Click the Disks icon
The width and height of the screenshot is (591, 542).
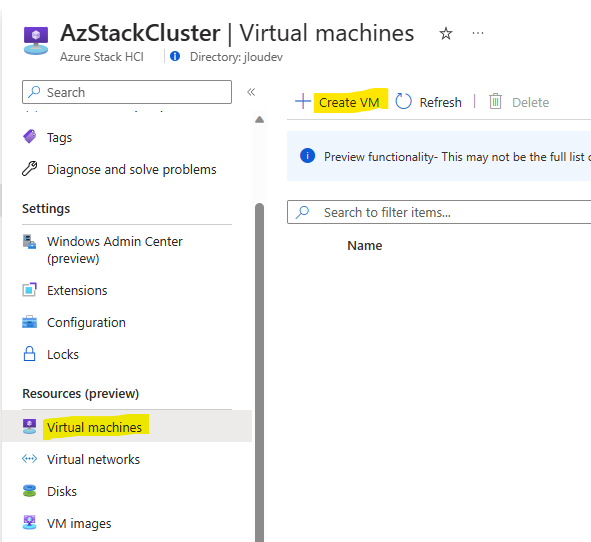point(29,491)
